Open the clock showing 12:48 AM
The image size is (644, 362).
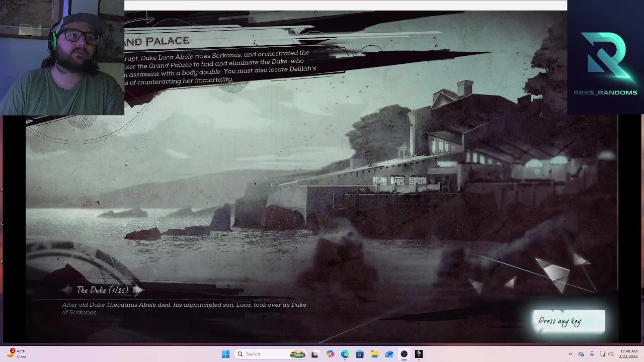click(629, 354)
